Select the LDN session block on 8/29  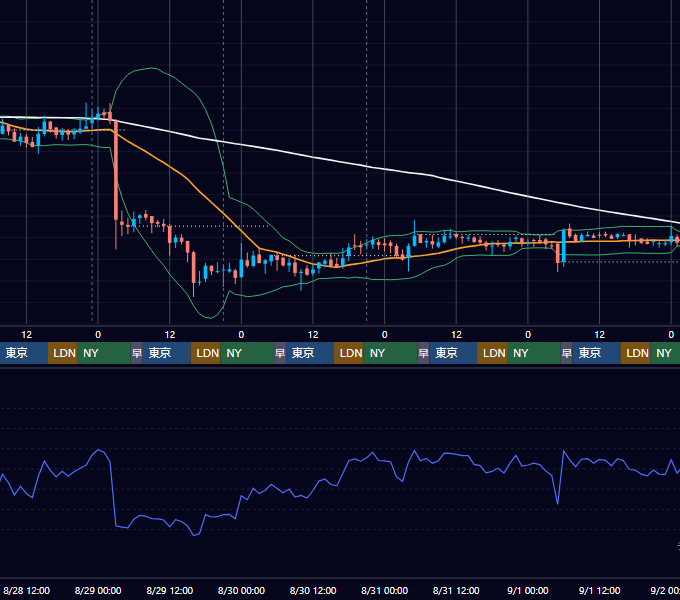tap(206, 353)
